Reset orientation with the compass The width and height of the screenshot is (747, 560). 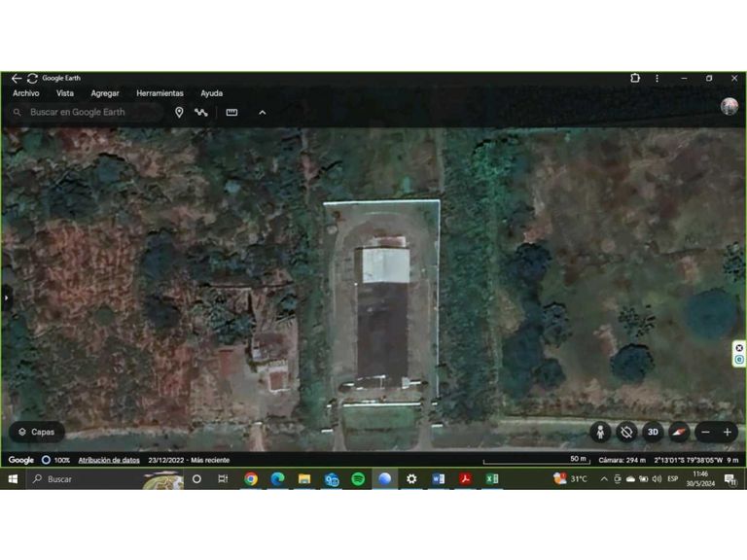679,432
